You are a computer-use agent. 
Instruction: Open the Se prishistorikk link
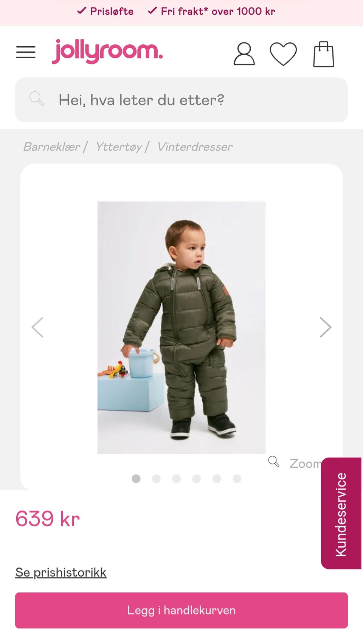tap(61, 572)
